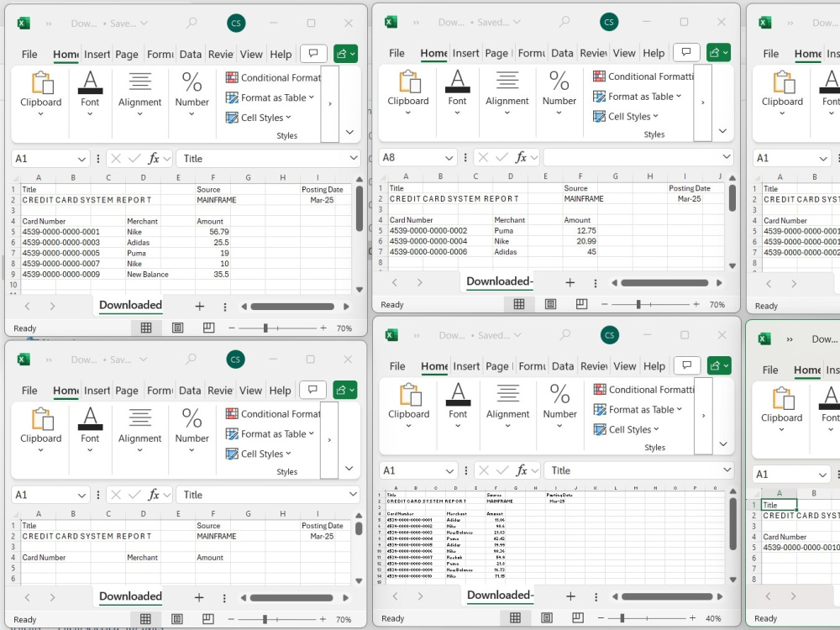Open Alignment group in the 40% zoom window
Screen dimensions: 840x630
pos(508,406)
